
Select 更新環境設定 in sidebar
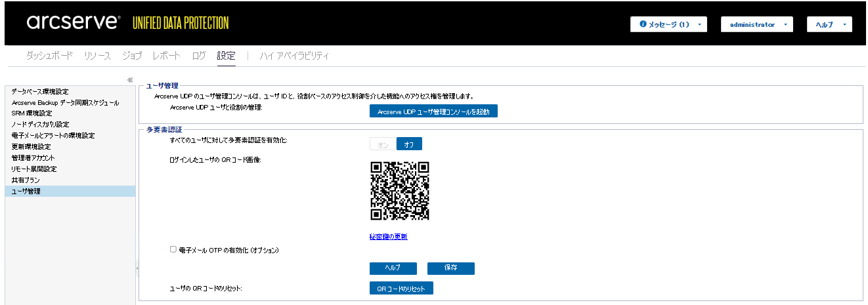tap(70, 146)
